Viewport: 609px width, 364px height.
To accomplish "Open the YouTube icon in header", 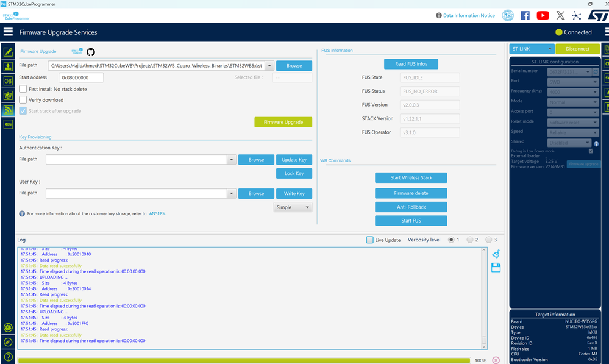I will [543, 15].
